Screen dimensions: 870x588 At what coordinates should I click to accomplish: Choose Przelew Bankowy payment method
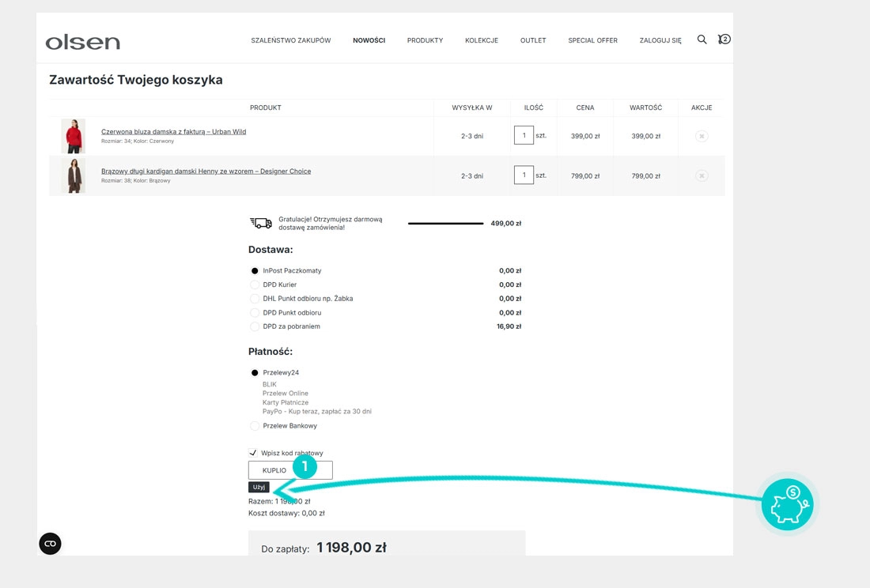point(255,426)
